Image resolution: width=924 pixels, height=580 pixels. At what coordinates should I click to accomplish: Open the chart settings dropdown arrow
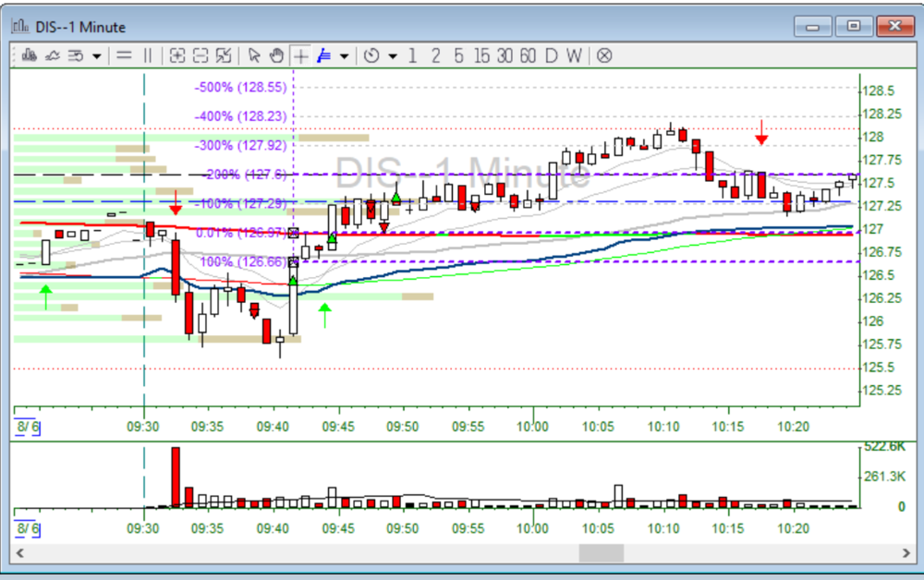[x=96, y=55]
